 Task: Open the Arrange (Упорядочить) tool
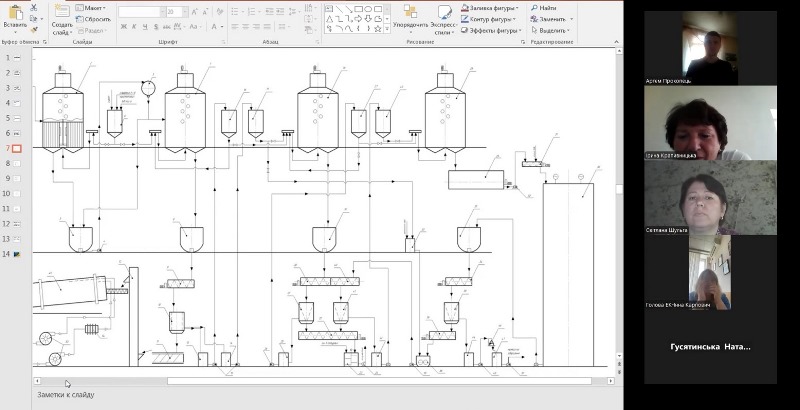(410, 12)
